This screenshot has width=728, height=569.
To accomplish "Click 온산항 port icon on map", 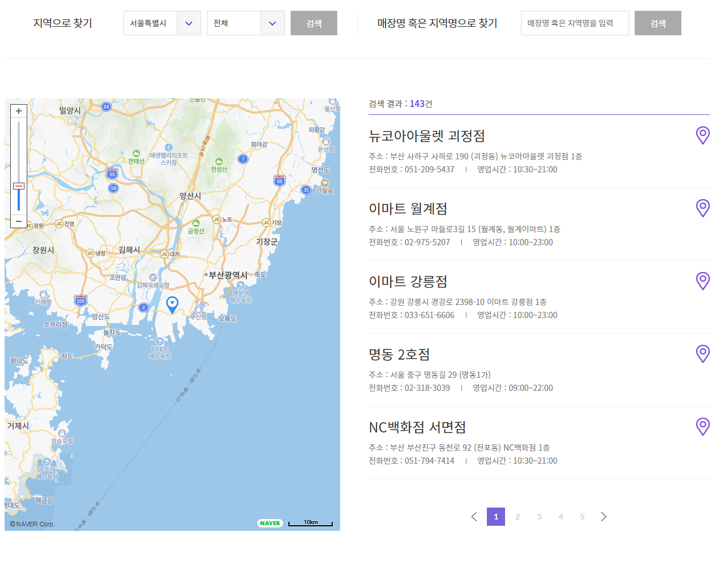I will 326,142.
